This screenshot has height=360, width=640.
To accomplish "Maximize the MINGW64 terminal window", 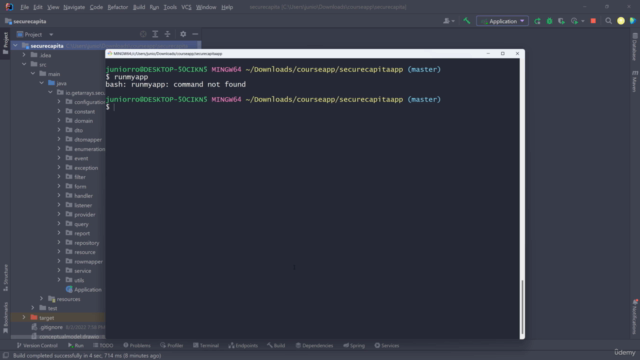I will 502,53.
